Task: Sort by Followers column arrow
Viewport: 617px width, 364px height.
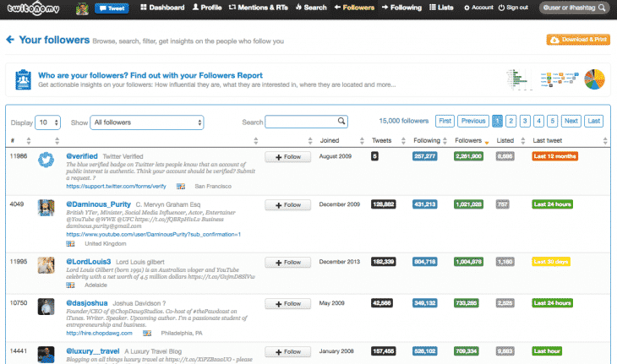Action: [486, 141]
